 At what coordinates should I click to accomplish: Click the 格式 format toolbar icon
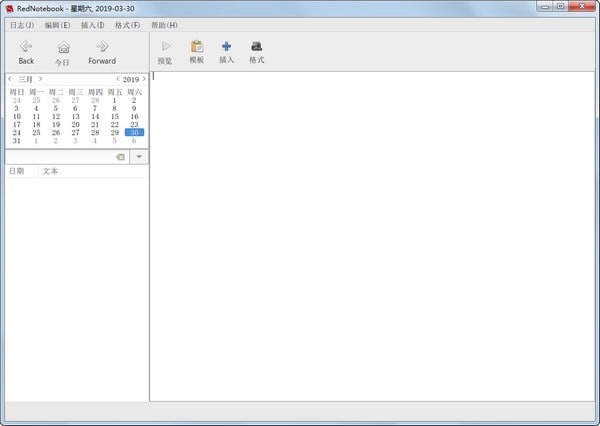pos(256,46)
